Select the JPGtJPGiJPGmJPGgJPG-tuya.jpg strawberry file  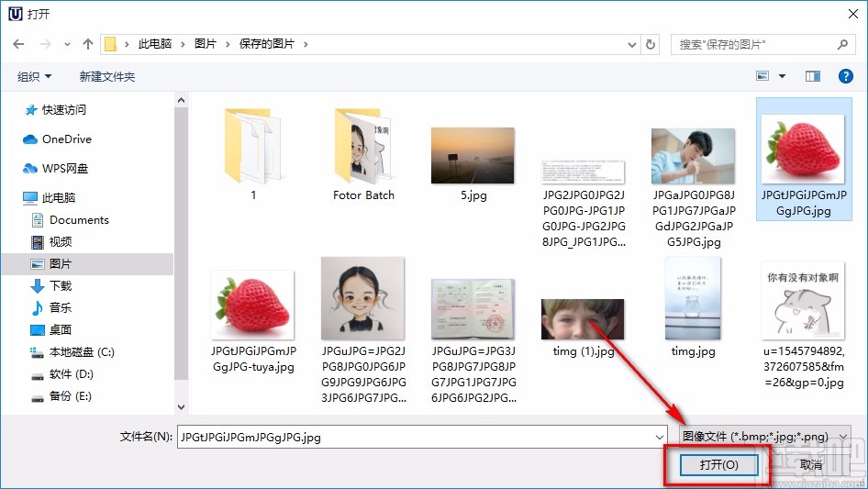point(253,321)
